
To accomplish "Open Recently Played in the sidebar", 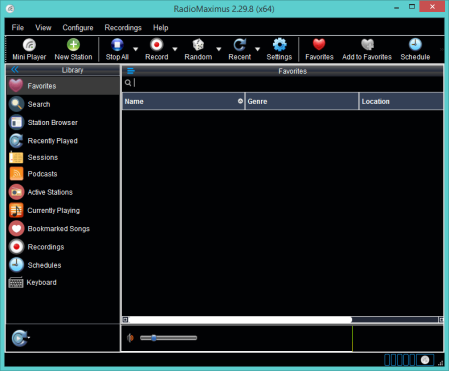I will 63,141.
